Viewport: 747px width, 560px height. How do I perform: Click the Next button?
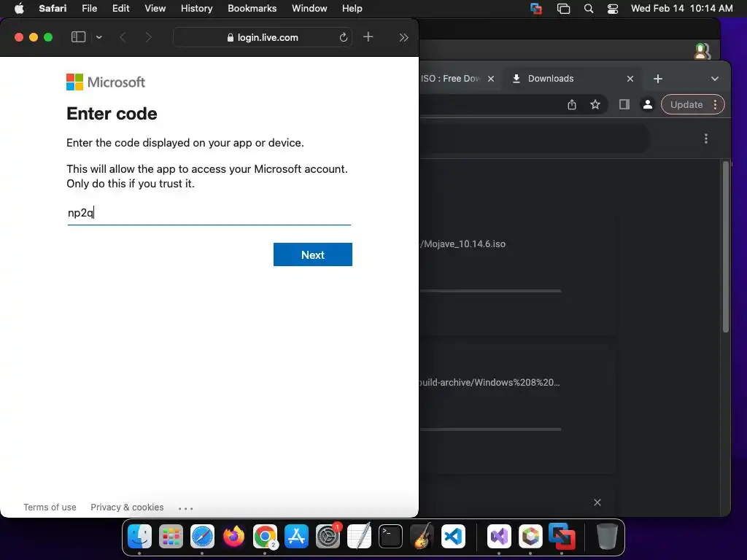[312, 254]
